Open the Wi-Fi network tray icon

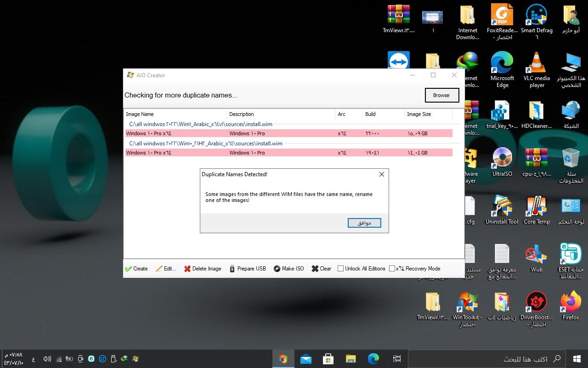pos(58,359)
